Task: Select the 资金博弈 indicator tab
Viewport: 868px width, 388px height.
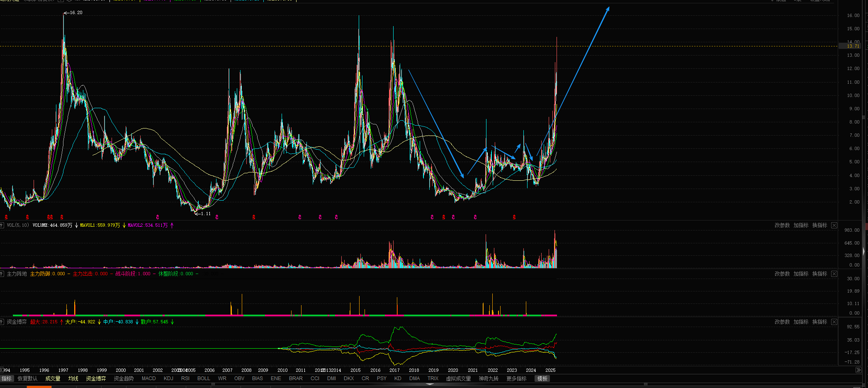Action: [96, 378]
